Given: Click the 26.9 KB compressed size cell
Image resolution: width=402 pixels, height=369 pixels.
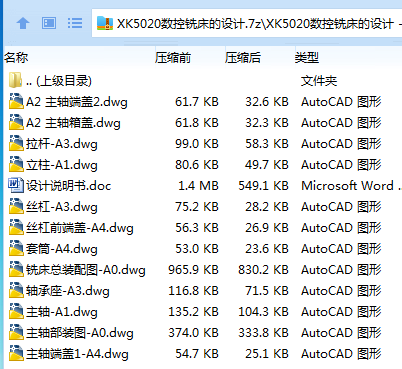Looking at the screenshot, I should [267, 228].
